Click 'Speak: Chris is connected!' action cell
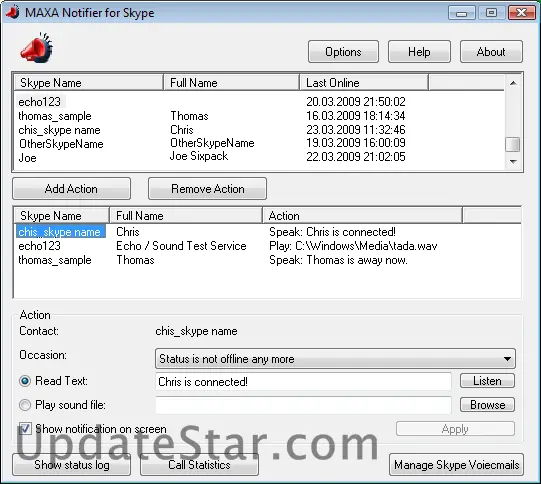The width and height of the screenshot is (541, 484). (332, 232)
